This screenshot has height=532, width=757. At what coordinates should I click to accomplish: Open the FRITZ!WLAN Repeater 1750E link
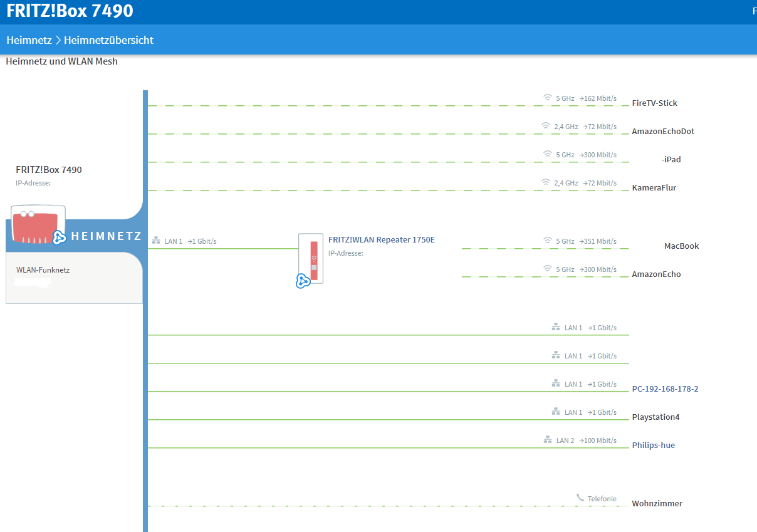point(382,240)
